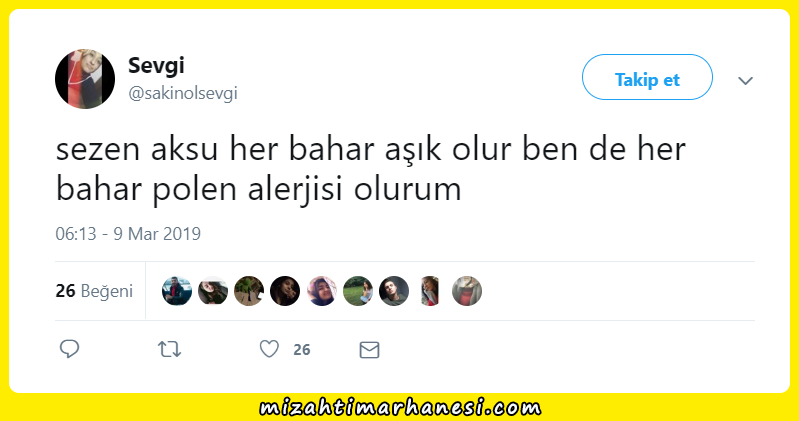Open the tweet options chevron menu
Viewport: 799px width, 421px height.
coord(745,81)
